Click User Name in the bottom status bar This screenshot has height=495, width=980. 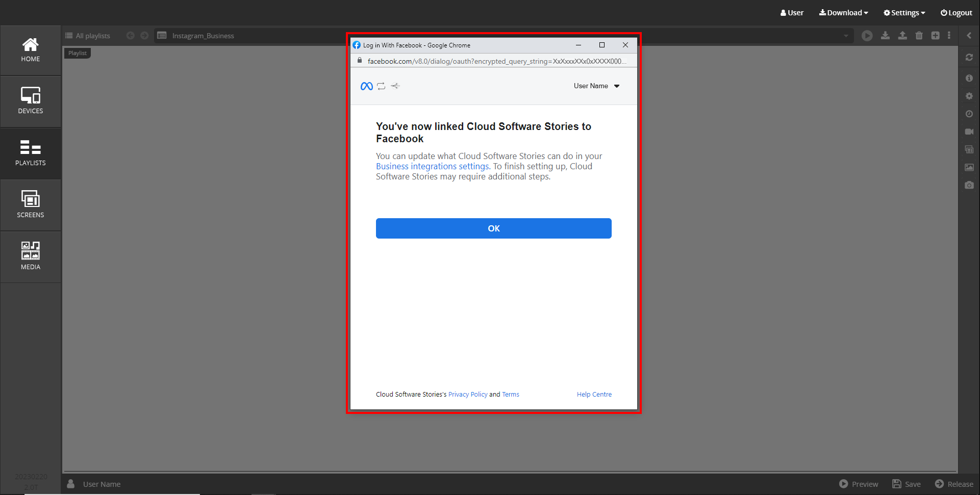click(102, 484)
